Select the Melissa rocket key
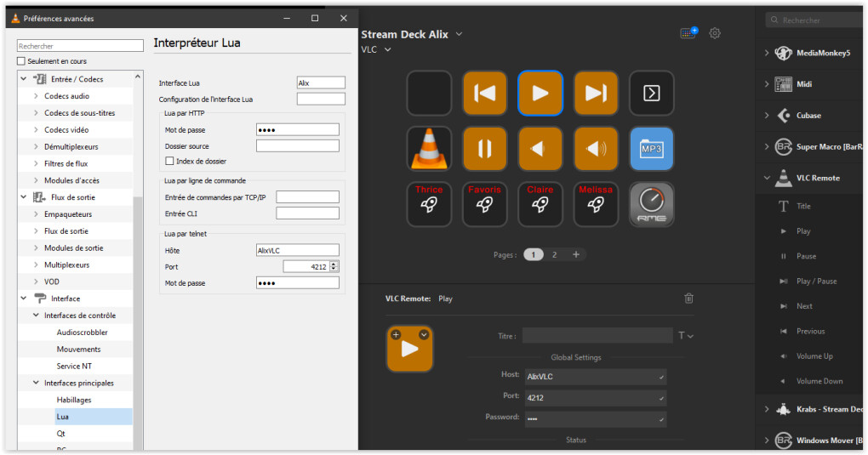The height and width of the screenshot is (455, 868). tap(596, 204)
